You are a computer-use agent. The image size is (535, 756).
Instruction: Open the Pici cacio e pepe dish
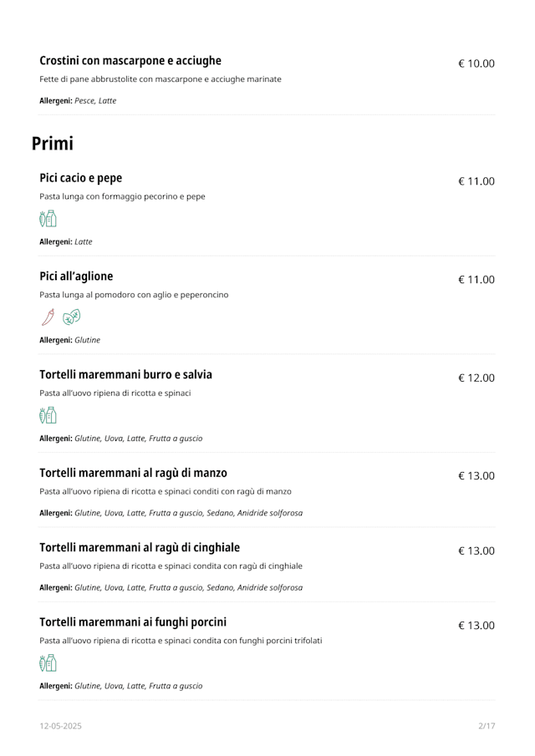[x=81, y=178]
